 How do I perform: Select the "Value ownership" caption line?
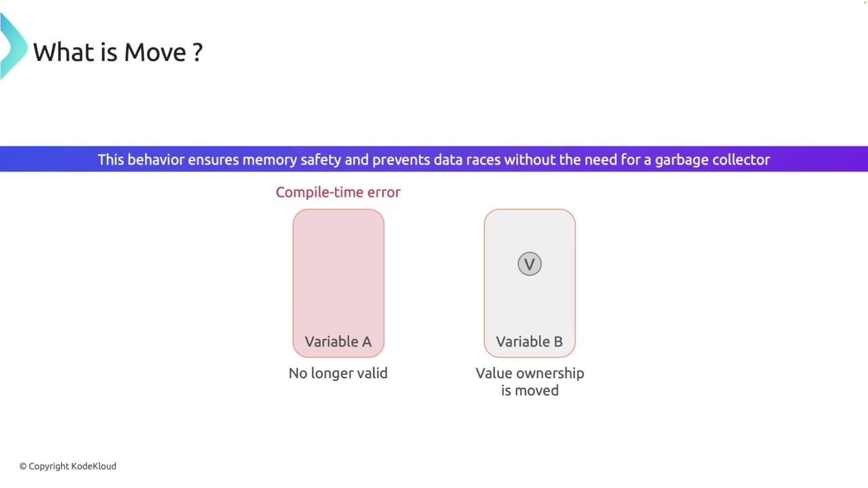530,373
